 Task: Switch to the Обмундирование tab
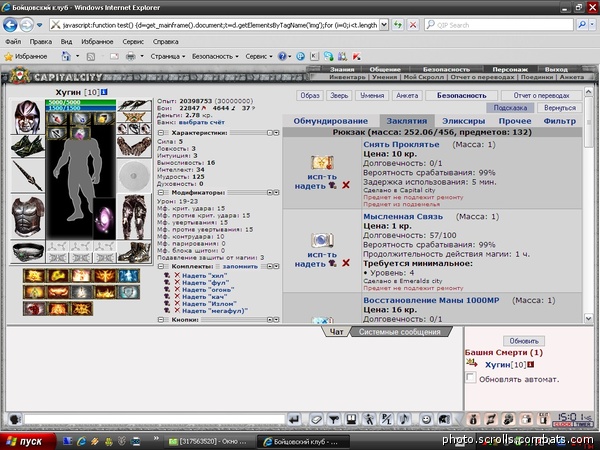pos(331,121)
